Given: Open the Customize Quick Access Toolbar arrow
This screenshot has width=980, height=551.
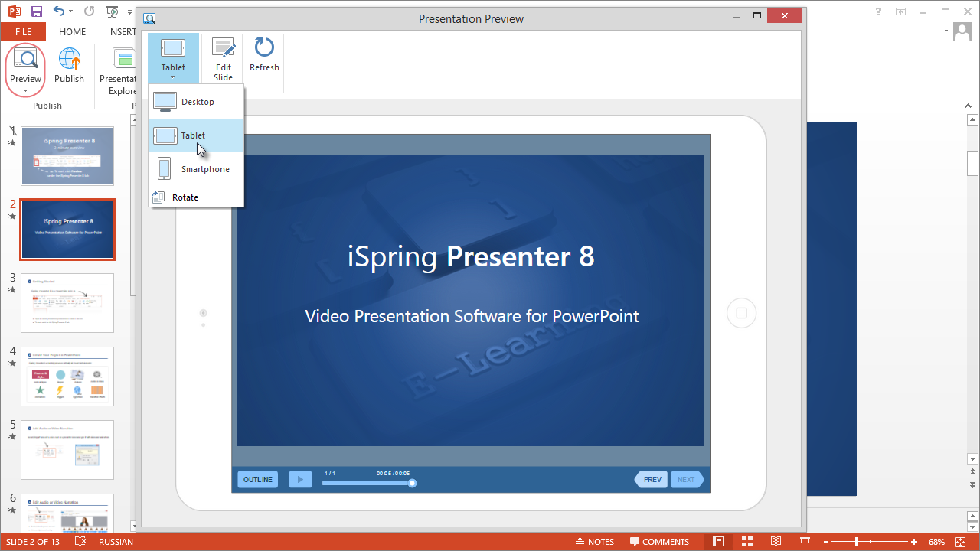Looking at the screenshot, I should click(130, 12).
